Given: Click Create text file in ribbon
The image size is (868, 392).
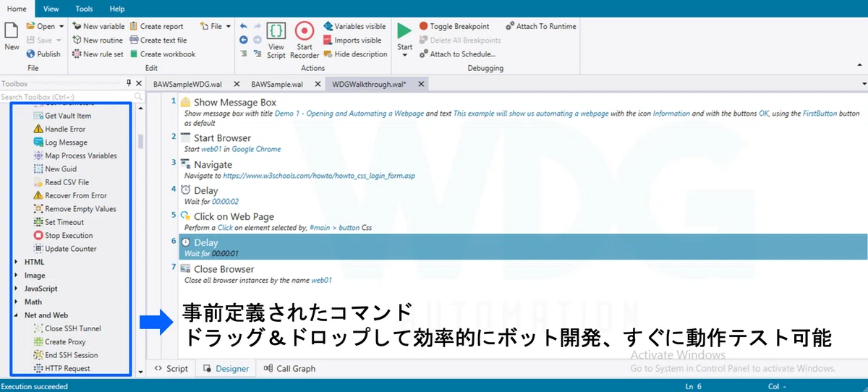Looking at the screenshot, I should (158, 40).
